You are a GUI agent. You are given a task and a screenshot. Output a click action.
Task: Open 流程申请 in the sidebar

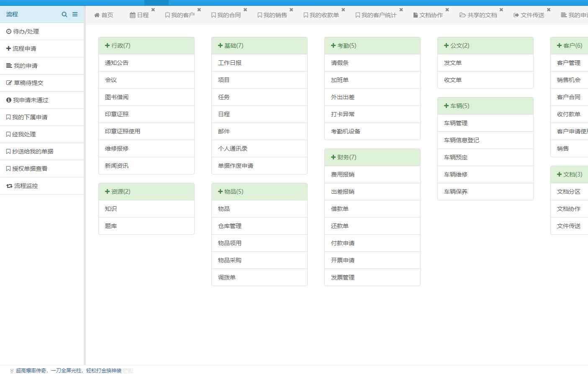click(42, 49)
